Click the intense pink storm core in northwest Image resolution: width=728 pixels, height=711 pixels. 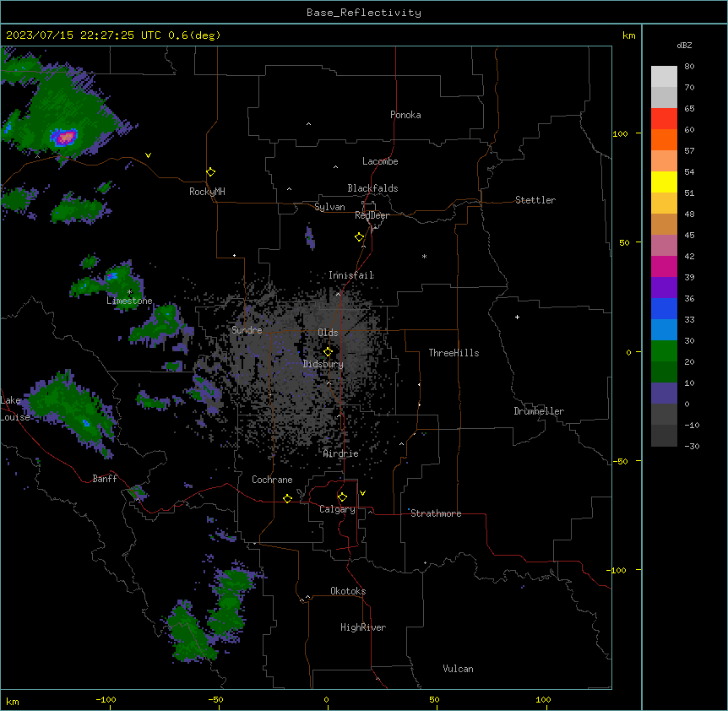pyautogui.click(x=66, y=137)
